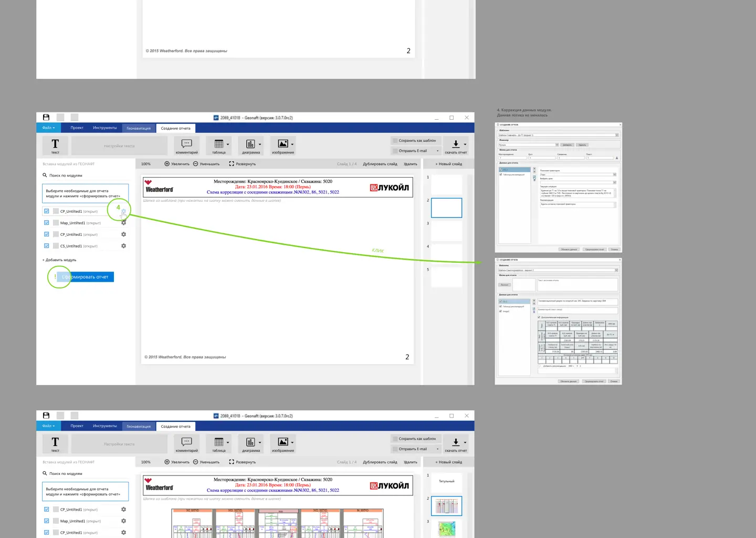Image resolution: width=756 pixels, height=538 pixels.
Task: Click диаграмма chart icon in middle window
Action: click(x=250, y=144)
